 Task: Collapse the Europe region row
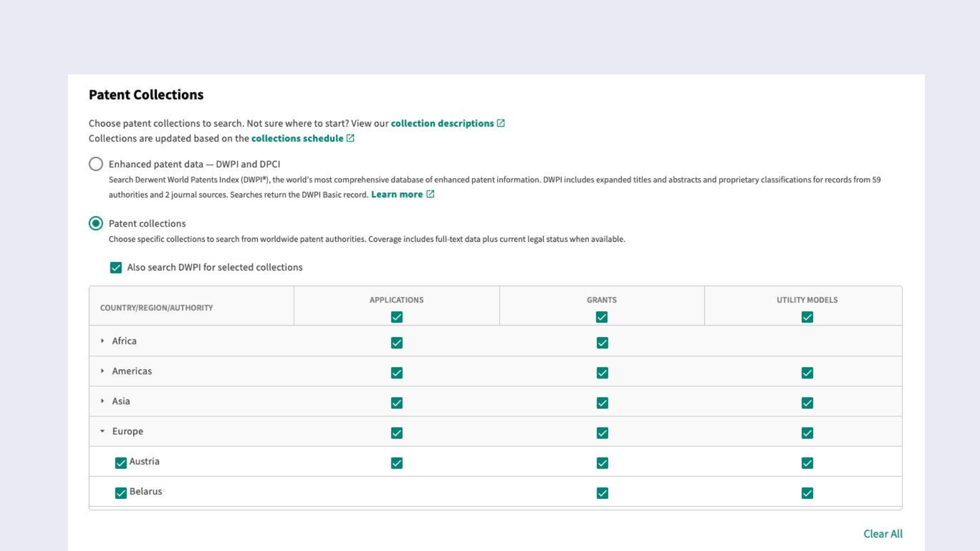(103, 431)
